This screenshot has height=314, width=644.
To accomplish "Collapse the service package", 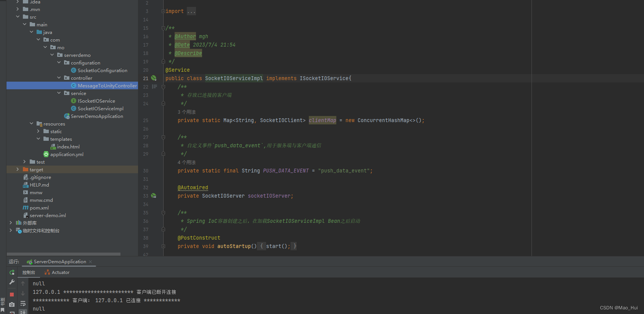I will (x=59, y=93).
